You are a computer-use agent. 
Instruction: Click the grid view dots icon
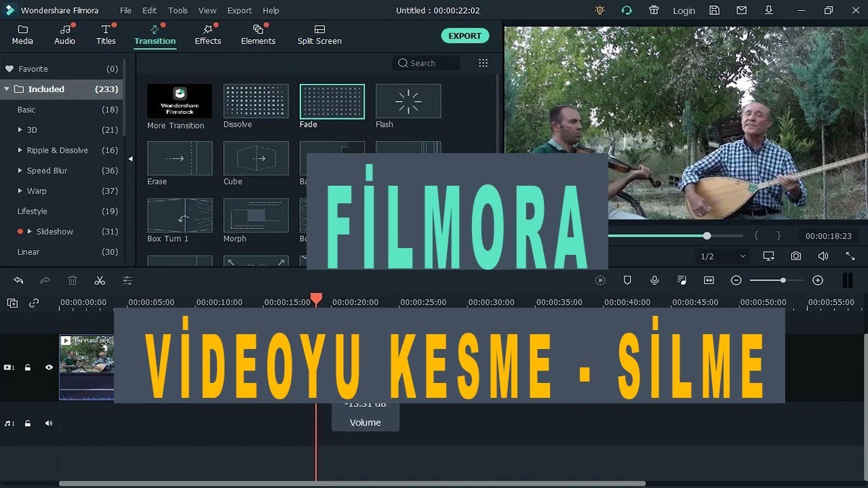click(483, 63)
